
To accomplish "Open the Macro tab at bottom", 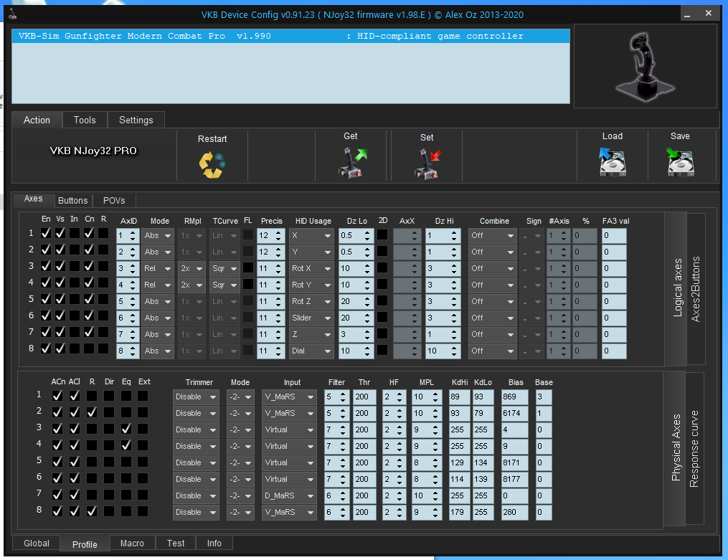I will (x=132, y=544).
